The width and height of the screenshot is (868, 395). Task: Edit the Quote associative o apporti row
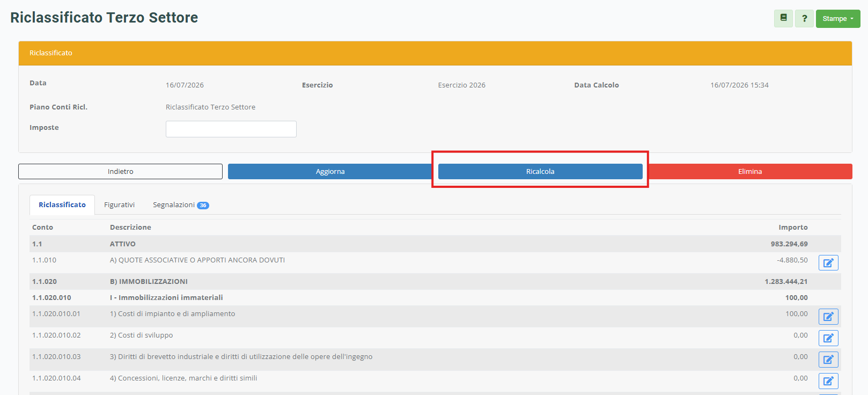pyautogui.click(x=828, y=262)
